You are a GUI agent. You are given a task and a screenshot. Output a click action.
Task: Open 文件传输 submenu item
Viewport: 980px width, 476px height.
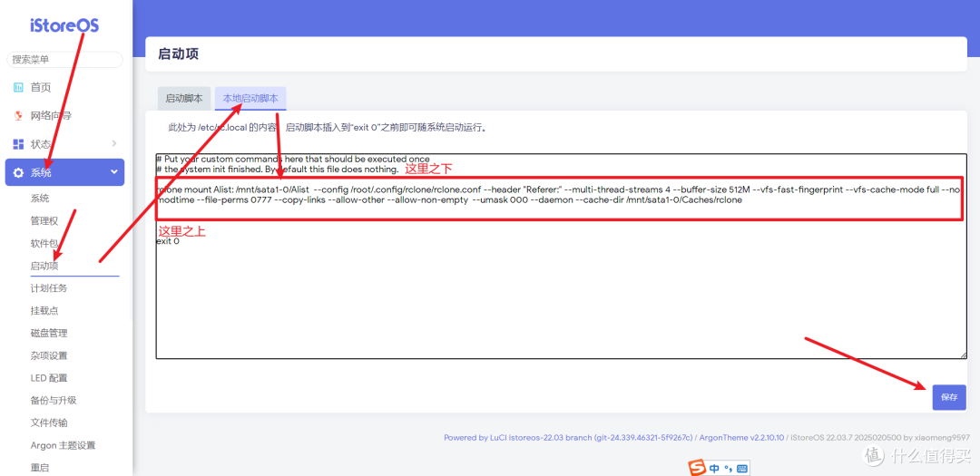pos(49,423)
